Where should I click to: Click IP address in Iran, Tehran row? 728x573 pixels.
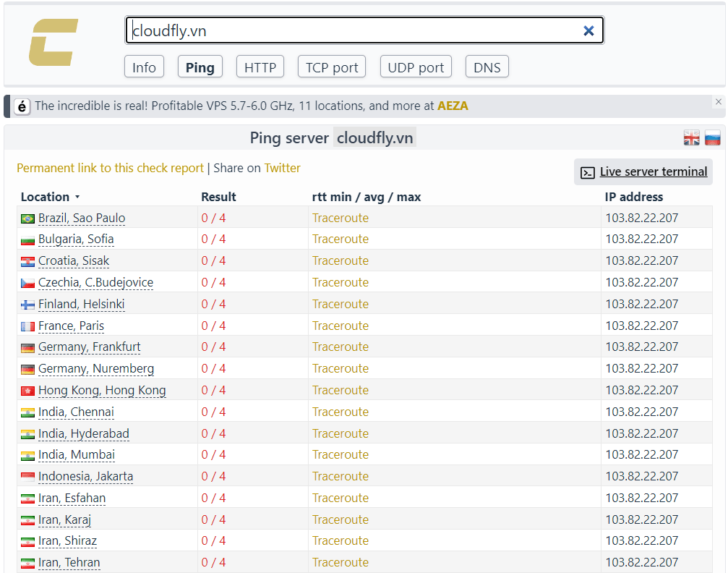[x=642, y=562]
